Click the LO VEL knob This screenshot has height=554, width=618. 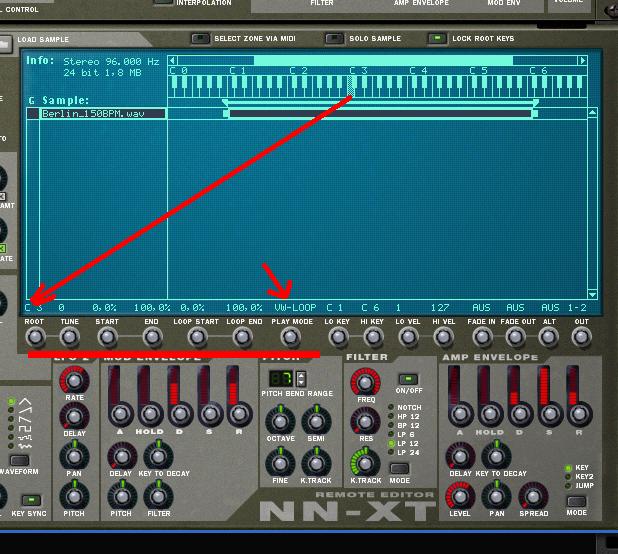pyautogui.click(x=408, y=337)
